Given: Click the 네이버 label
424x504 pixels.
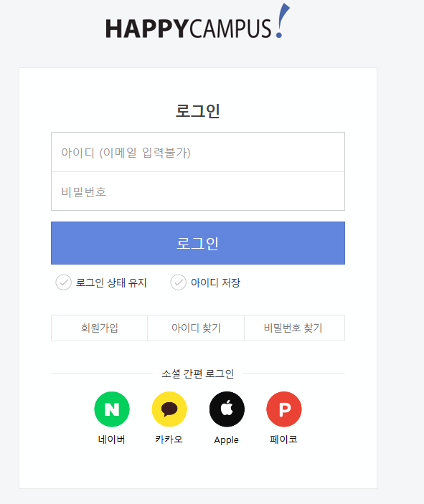Looking at the screenshot, I should click(x=112, y=439).
